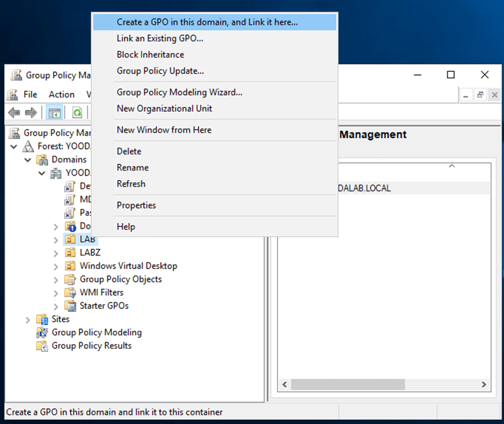Click the DALAB.LOCAL row in right pane
The height and width of the screenshot is (424, 504).
pyautogui.click(x=414, y=188)
